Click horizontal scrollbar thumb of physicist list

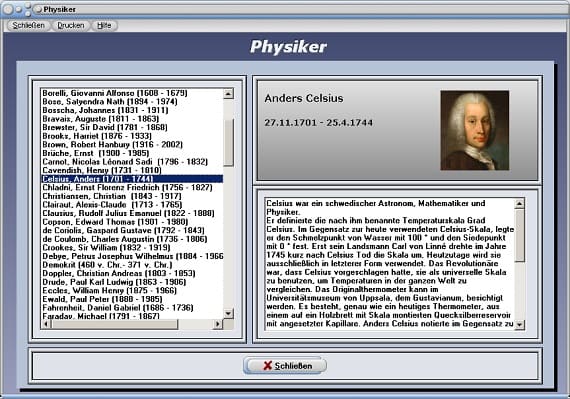[x=115, y=324]
